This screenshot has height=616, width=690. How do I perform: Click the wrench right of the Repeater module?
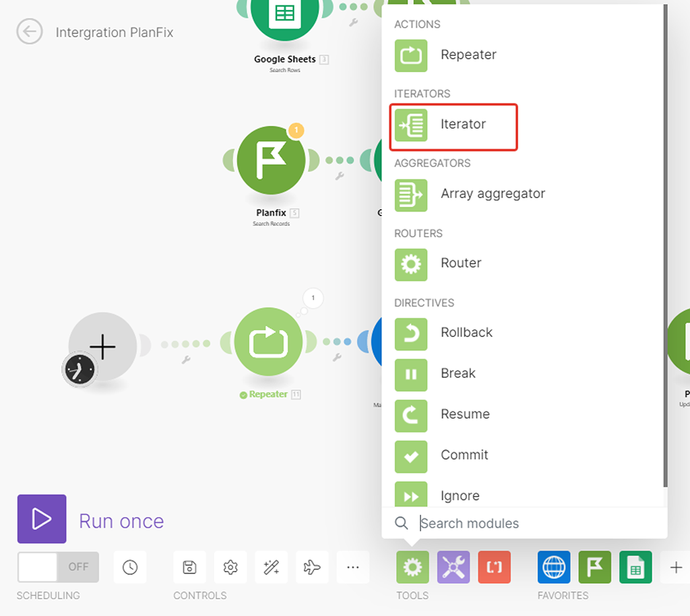(337, 357)
